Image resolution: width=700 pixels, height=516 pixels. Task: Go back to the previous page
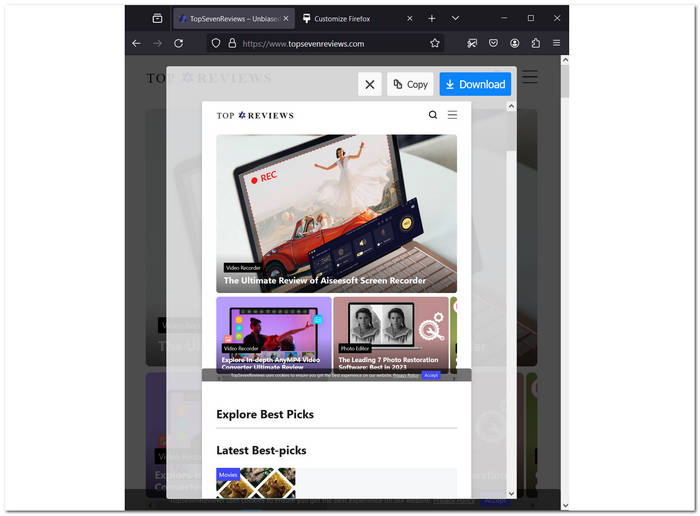[x=137, y=43]
